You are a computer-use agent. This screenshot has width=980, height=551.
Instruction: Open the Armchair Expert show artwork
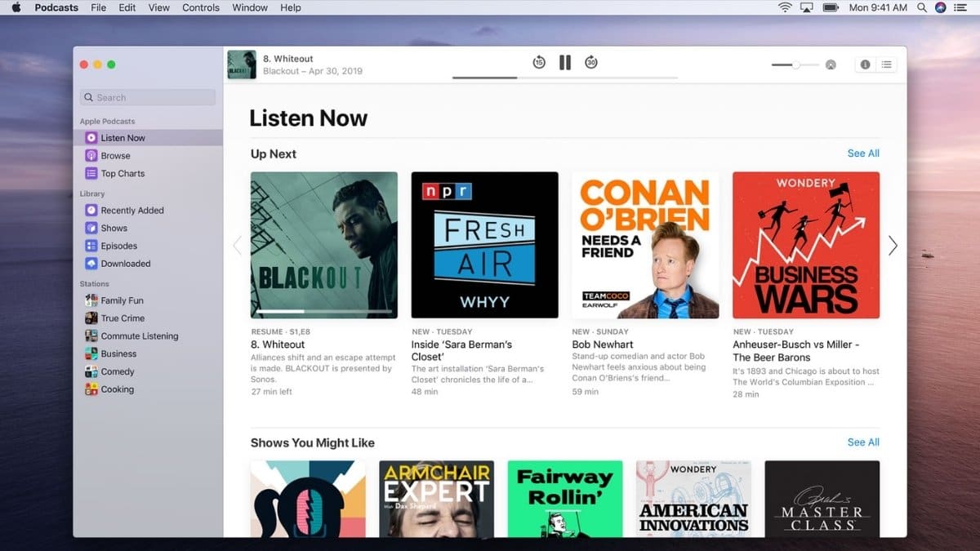(437, 498)
